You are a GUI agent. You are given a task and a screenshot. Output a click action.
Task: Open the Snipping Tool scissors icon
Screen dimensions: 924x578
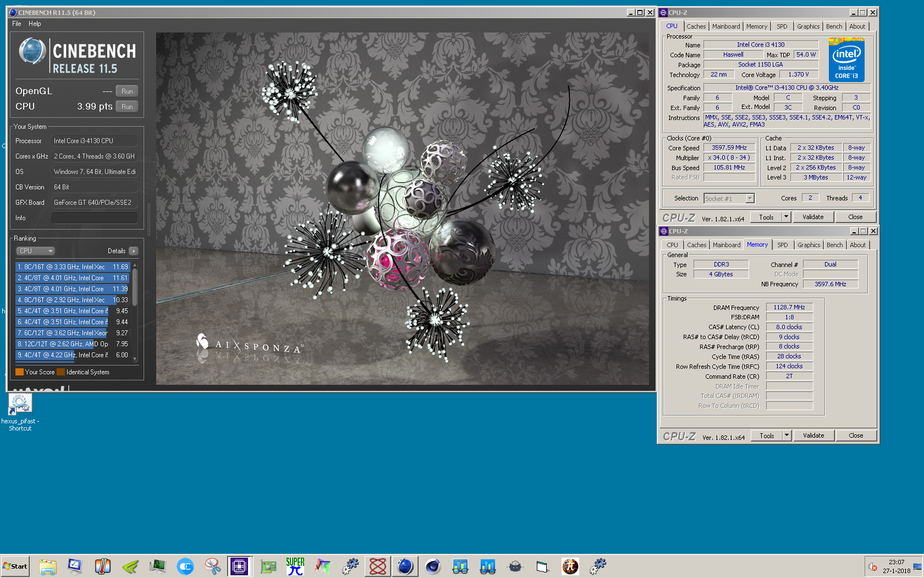pyautogui.click(x=213, y=566)
